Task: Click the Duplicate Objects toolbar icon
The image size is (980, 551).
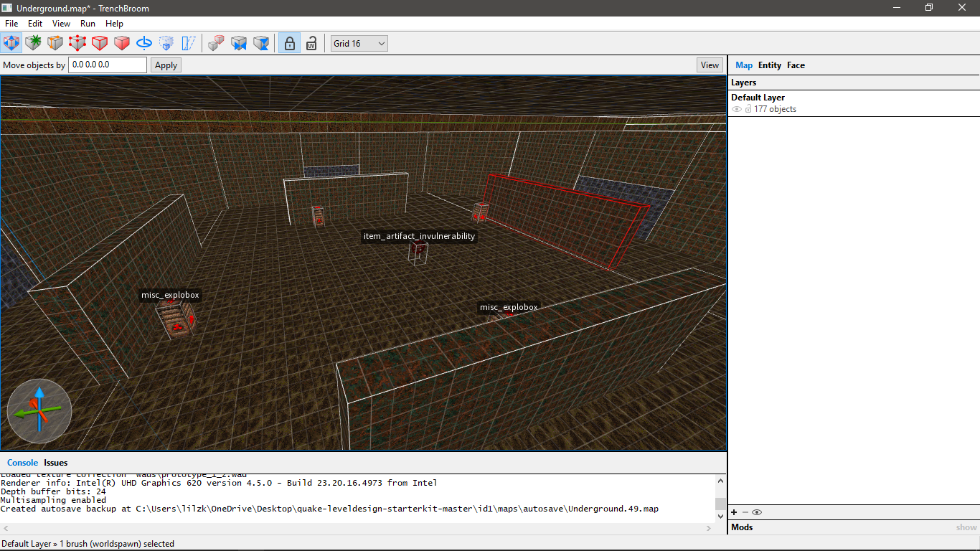Action: [x=216, y=43]
